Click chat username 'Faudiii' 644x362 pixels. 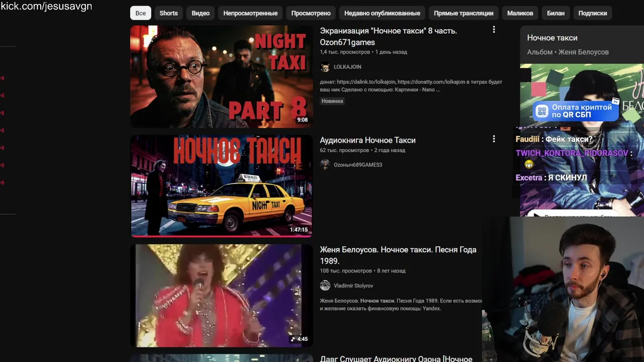click(527, 139)
